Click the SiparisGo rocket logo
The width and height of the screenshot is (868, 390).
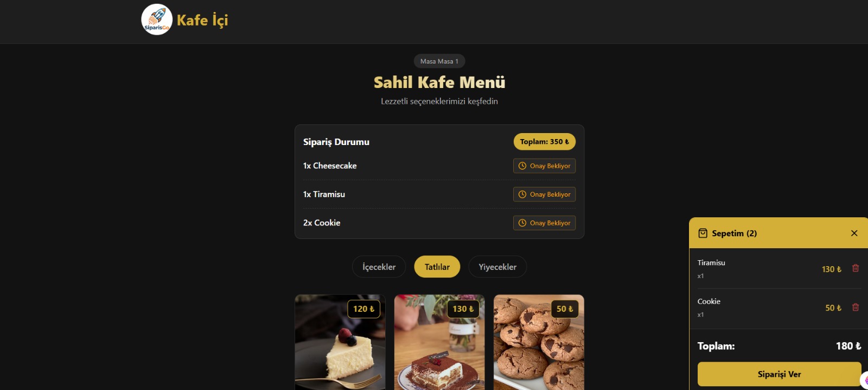157,20
